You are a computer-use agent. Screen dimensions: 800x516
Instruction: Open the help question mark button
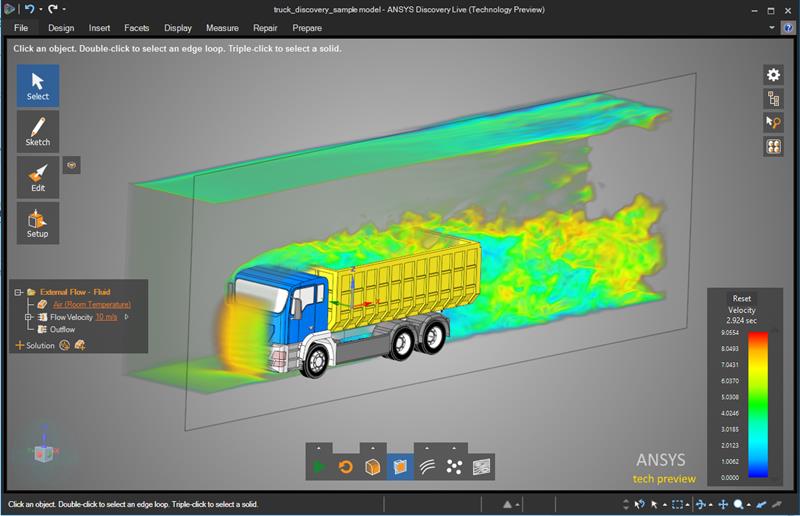point(788,28)
